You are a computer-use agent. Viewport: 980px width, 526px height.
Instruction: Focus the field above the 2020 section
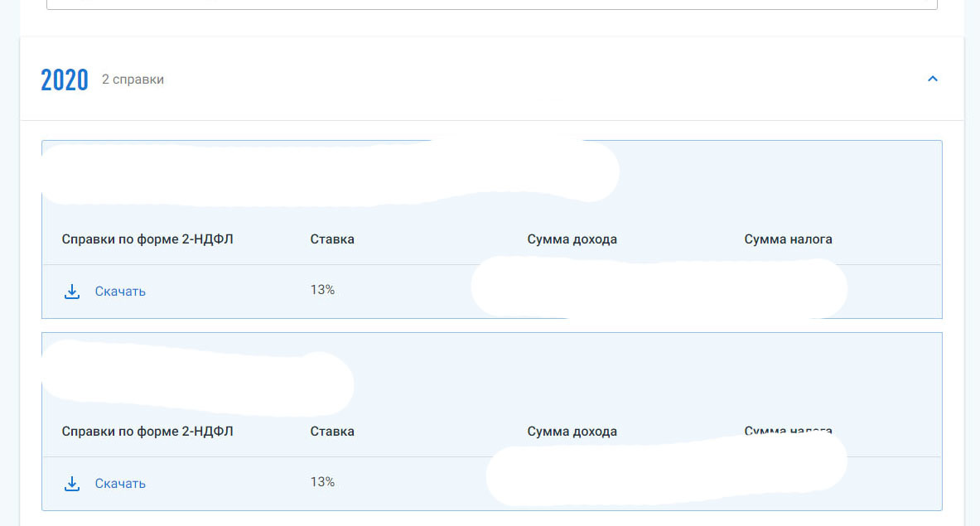(x=492, y=4)
